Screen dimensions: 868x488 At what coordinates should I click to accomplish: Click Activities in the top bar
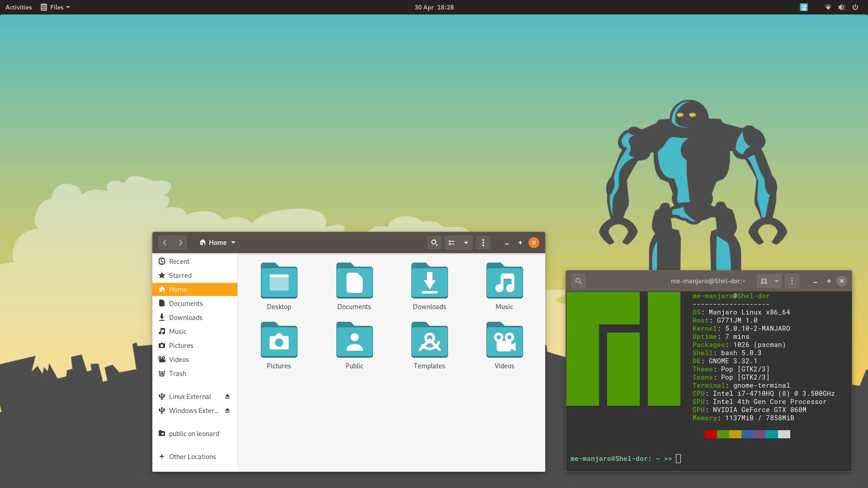click(18, 7)
